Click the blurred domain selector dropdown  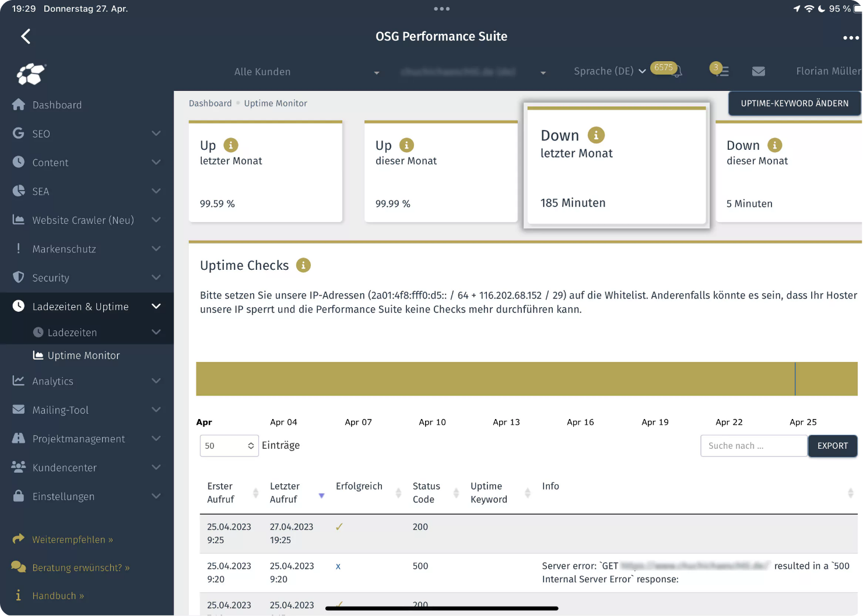click(x=473, y=72)
